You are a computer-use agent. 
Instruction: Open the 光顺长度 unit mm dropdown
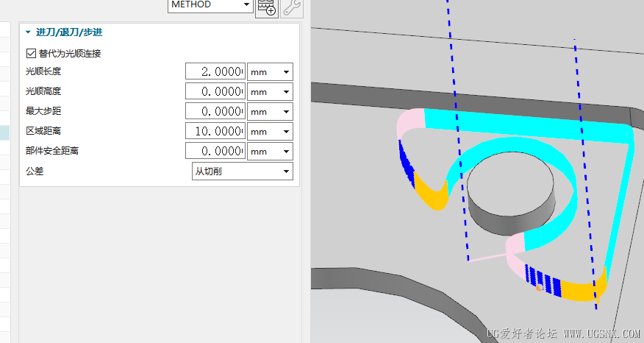[270, 71]
